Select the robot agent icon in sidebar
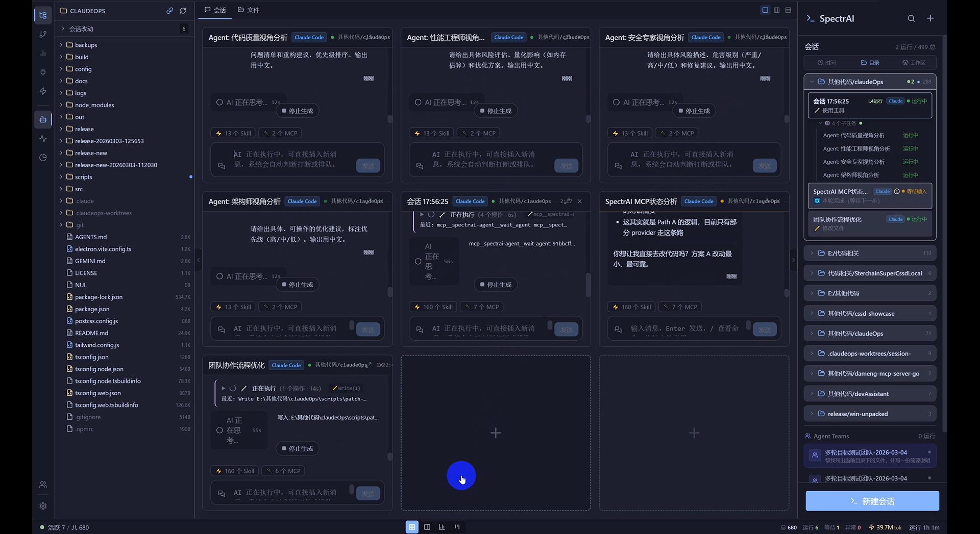Viewport: 980px width, 534px height. 43,119
